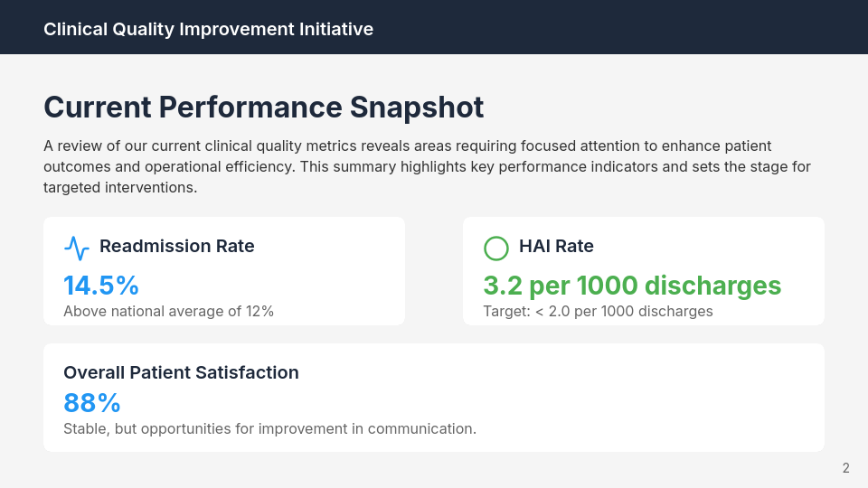The image size is (868, 488).
Task: Click the pulse icon beside Readmission Rate
Action: pos(76,247)
